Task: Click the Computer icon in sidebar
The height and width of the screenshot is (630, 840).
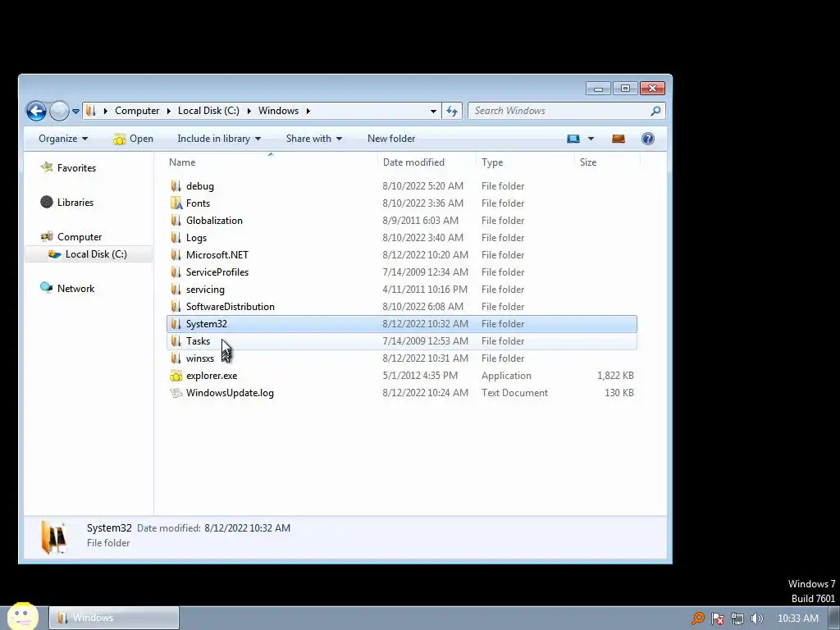Action: tap(47, 236)
